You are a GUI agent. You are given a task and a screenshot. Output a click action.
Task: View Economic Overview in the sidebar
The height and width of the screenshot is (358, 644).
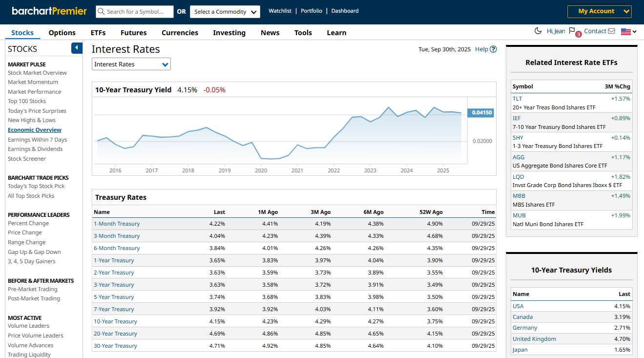(x=34, y=129)
